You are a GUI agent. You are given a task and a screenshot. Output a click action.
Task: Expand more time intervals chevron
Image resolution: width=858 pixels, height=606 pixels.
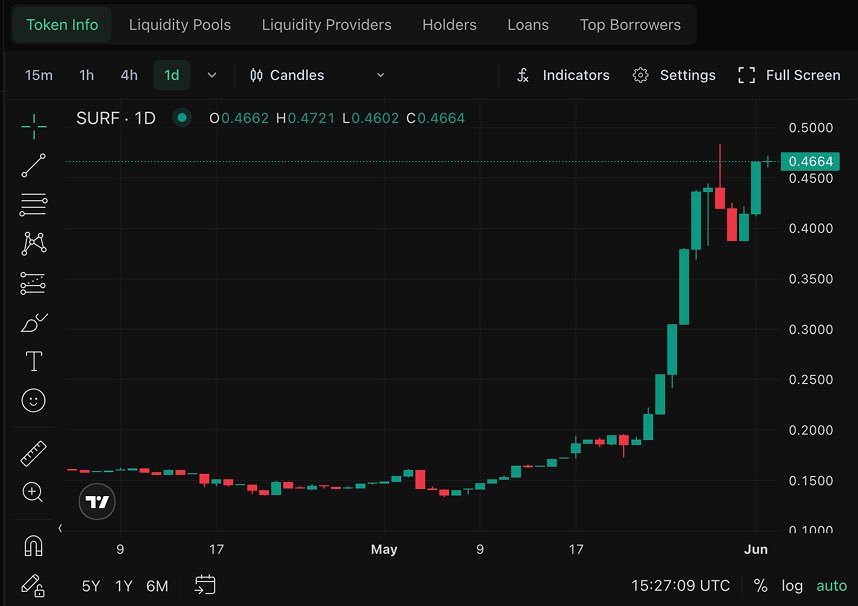pos(212,75)
